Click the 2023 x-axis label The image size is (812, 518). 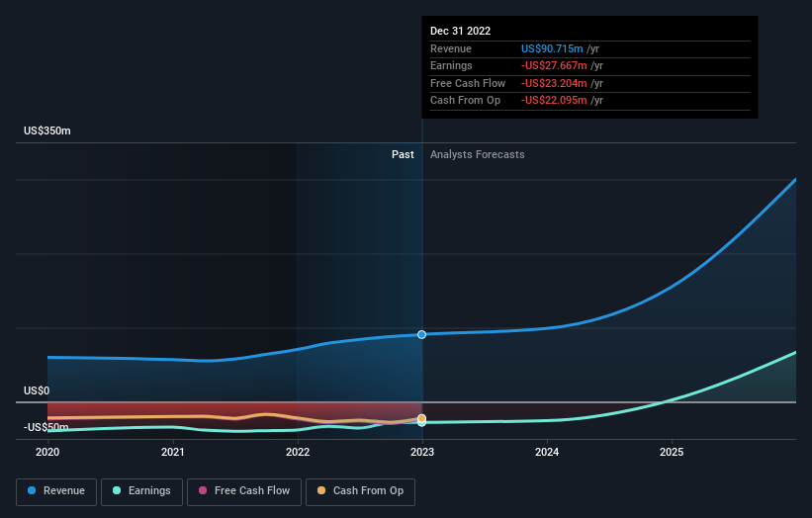[422, 453]
